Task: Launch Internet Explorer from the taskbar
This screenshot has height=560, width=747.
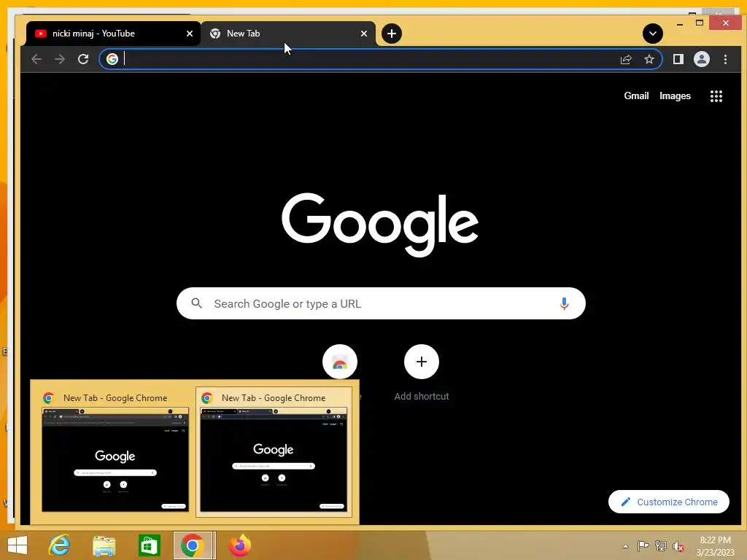Action: point(60,545)
